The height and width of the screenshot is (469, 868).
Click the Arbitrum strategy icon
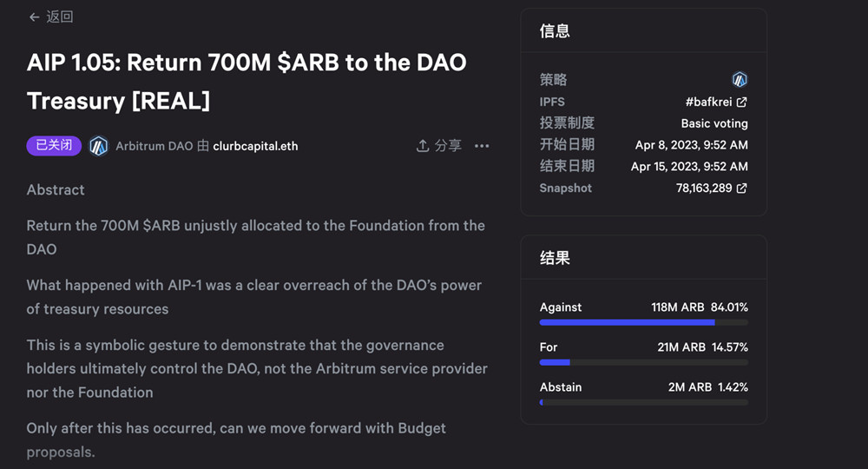(x=740, y=80)
